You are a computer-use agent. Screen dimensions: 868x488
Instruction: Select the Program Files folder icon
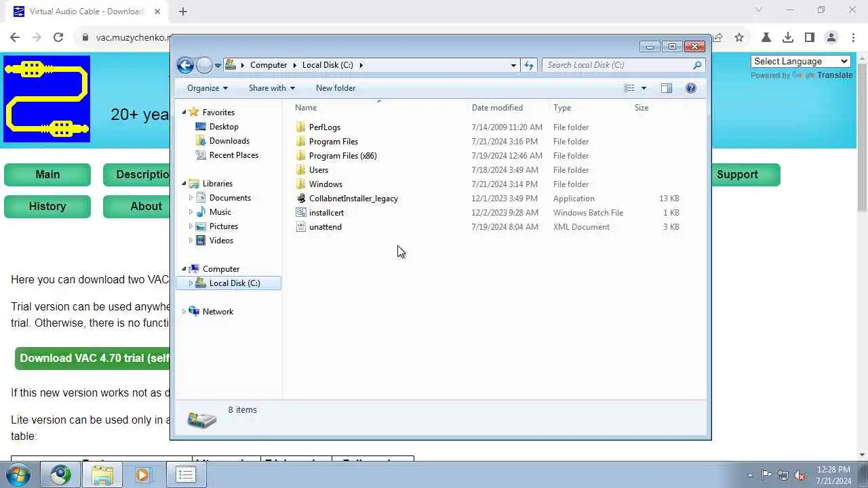[301, 142]
